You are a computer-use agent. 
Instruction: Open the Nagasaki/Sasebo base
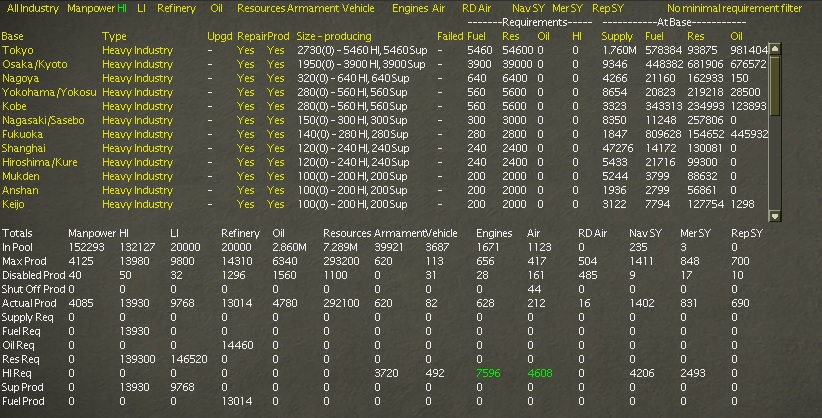pyautogui.click(x=43, y=120)
